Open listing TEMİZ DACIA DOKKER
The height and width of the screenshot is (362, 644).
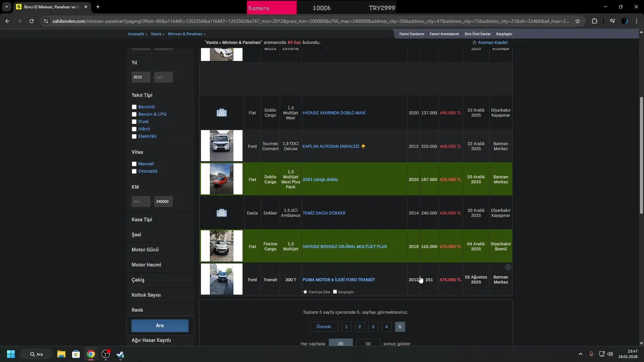(x=324, y=213)
